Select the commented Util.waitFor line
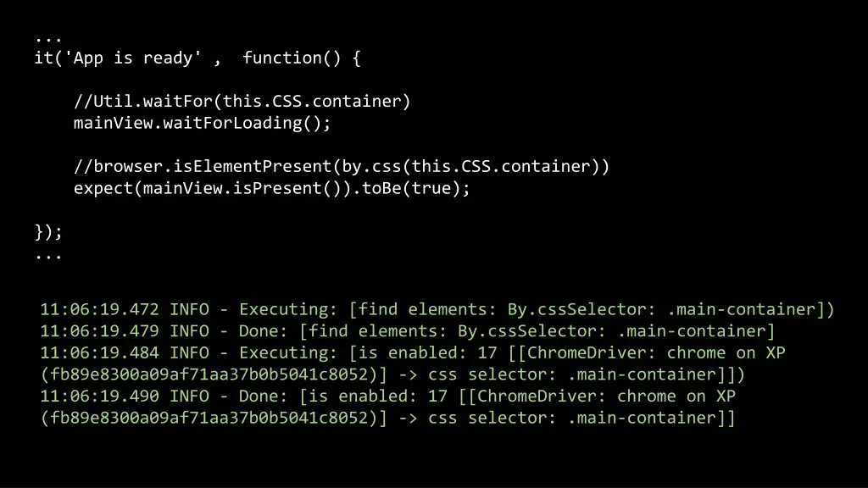The height and width of the screenshot is (488, 868). (x=242, y=102)
